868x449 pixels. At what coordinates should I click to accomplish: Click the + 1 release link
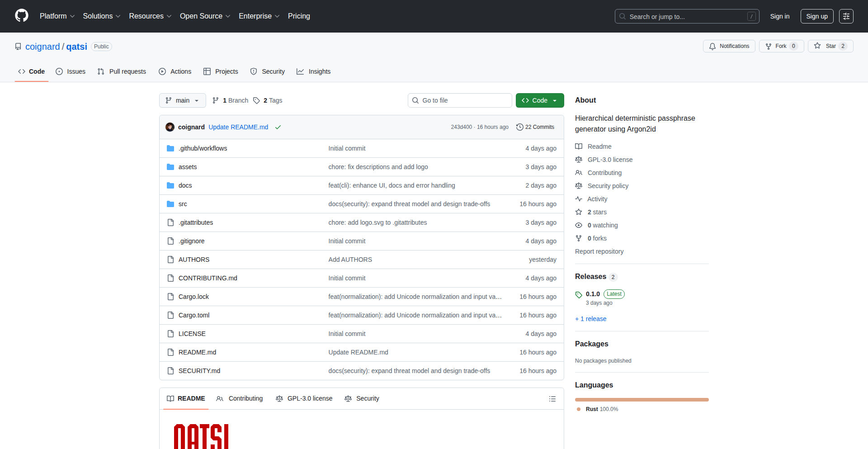point(591,319)
